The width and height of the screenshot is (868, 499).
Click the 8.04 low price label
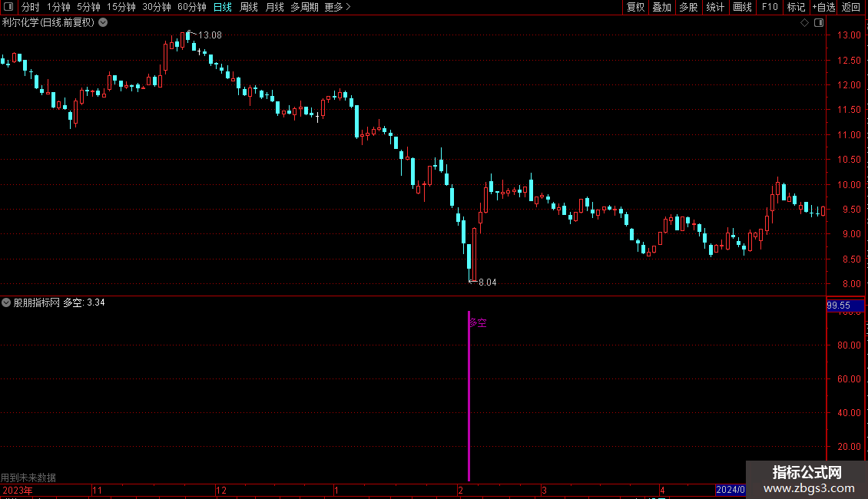(x=487, y=283)
